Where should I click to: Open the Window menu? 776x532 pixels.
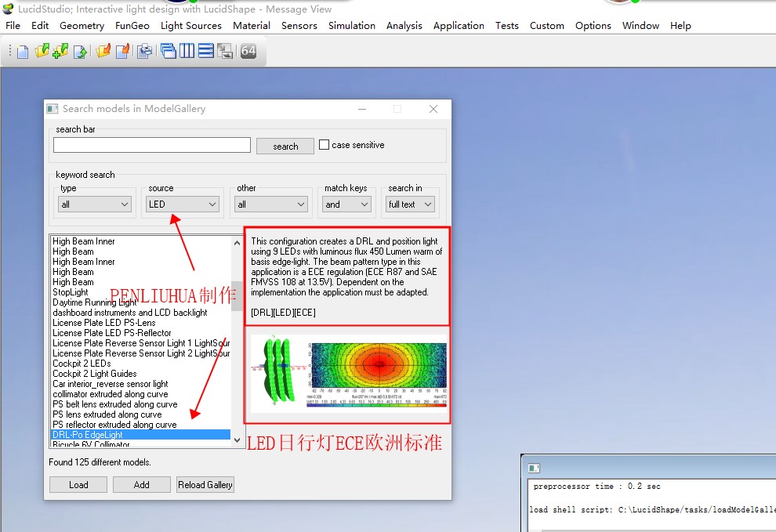tap(640, 26)
